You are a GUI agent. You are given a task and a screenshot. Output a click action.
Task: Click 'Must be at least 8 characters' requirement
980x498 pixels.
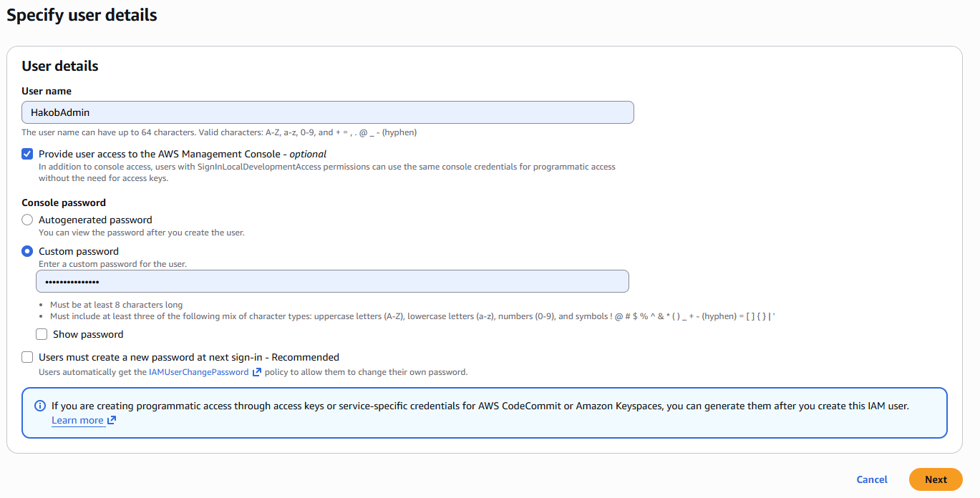coord(116,305)
